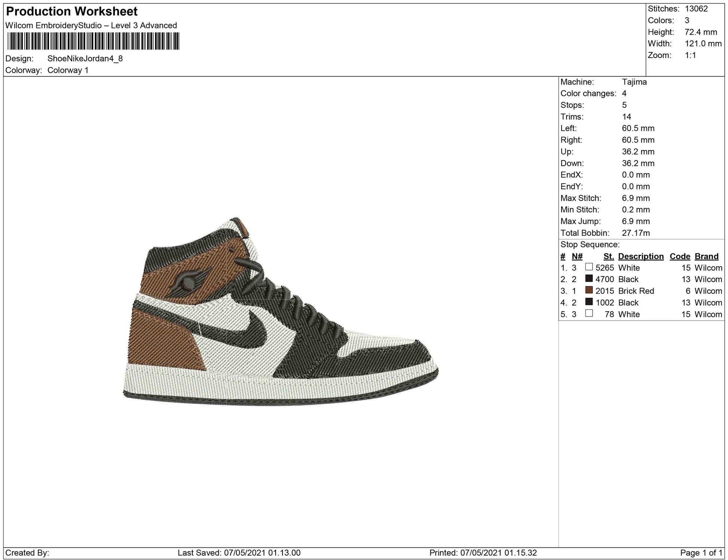The image size is (728, 560).
Task: Click the Brand column header
Action: [706, 256]
